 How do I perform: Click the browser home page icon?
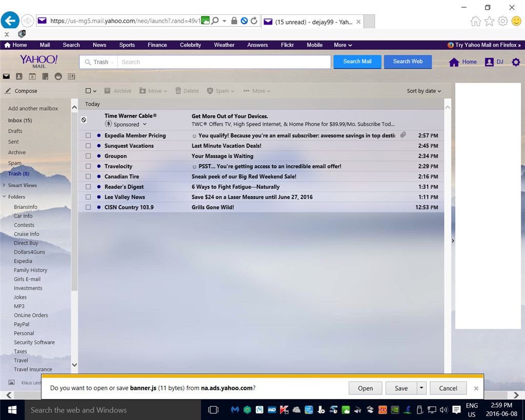pyautogui.click(x=475, y=22)
